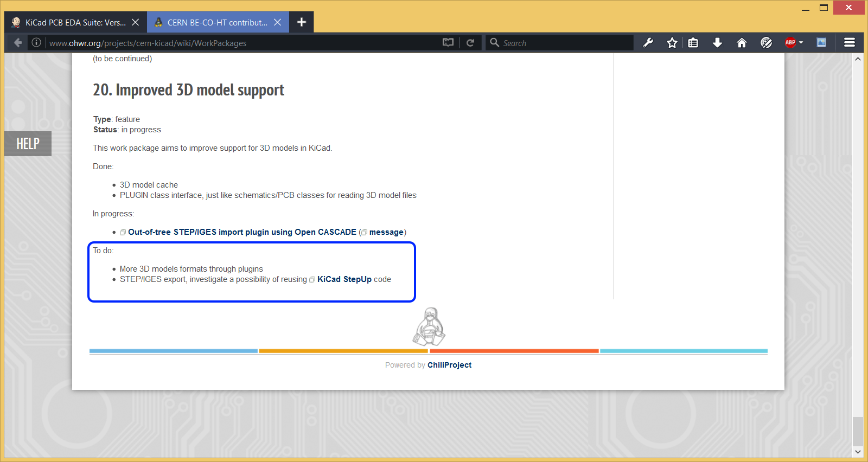Toggle reader view icon in address bar
Viewport: 868px width, 462px height.
pos(448,43)
